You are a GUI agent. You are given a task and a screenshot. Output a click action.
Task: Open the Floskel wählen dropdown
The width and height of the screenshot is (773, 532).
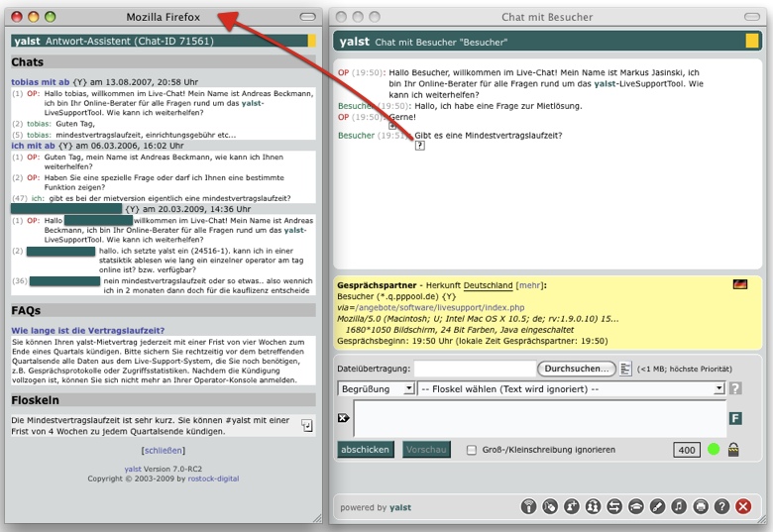[572, 388]
